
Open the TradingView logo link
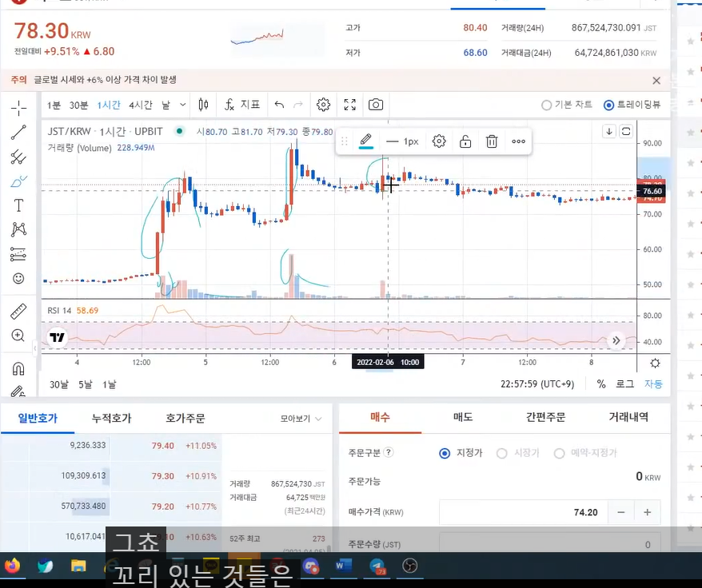[x=57, y=337]
